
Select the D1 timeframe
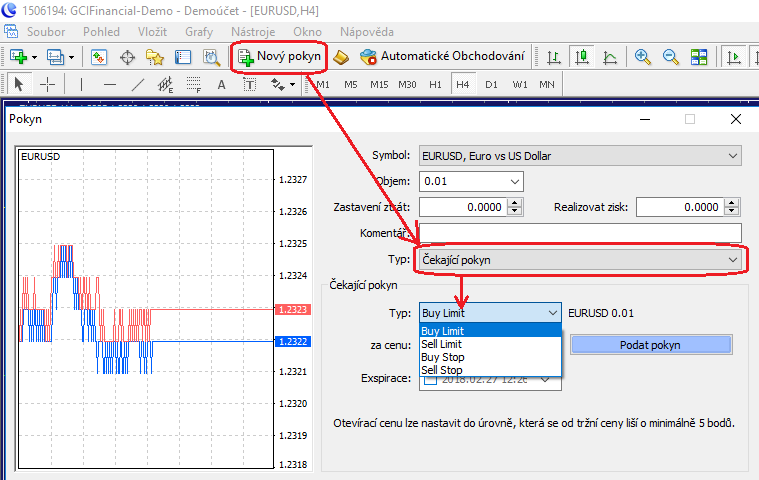click(491, 85)
